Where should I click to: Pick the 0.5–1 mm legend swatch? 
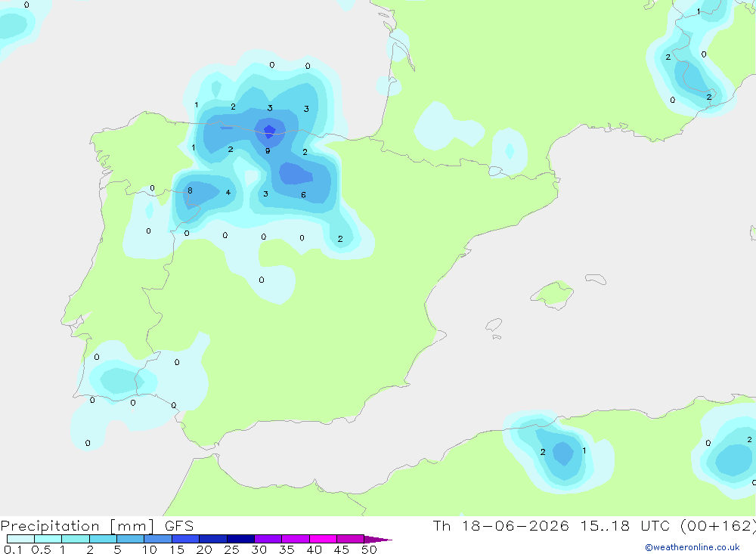[x=48, y=539]
